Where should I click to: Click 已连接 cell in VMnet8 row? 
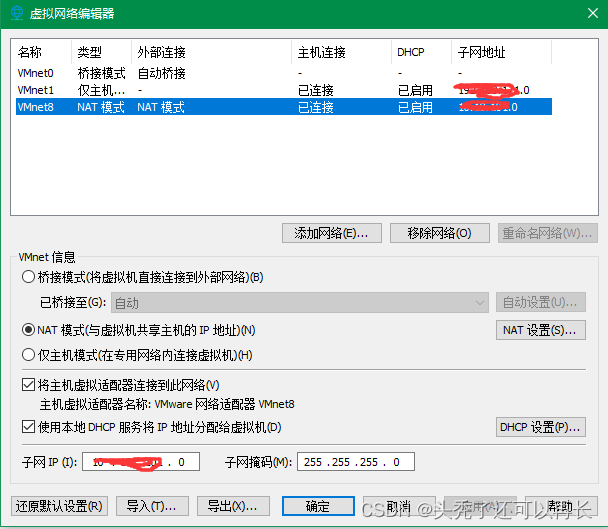click(x=316, y=107)
